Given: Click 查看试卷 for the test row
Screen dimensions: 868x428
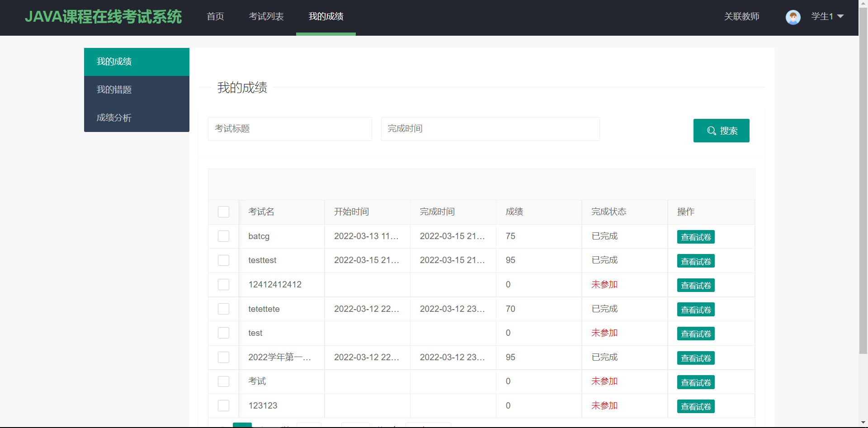Looking at the screenshot, I should pos(696,334).
